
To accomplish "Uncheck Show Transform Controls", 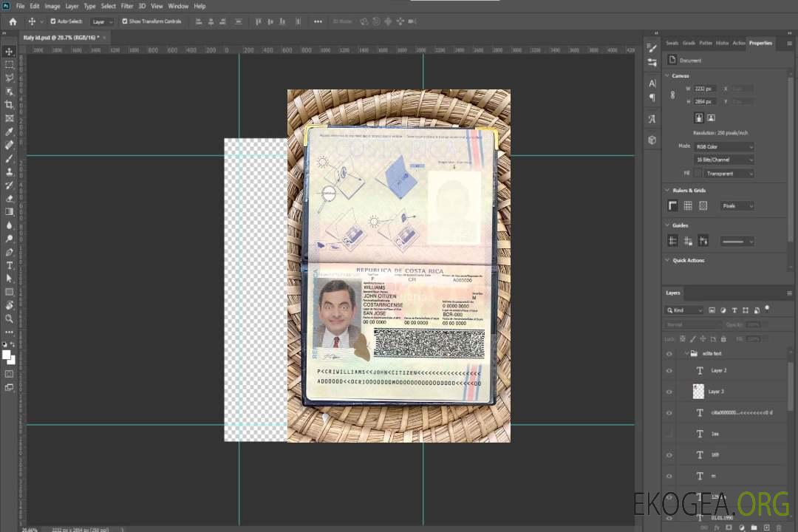I will pos(125,21).
